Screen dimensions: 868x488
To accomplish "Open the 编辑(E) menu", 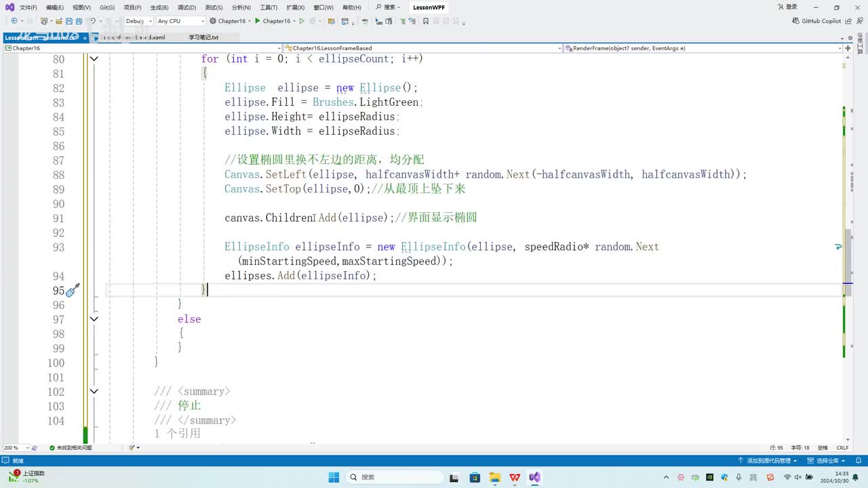I will pyautogui.click(x=55, y=7).
